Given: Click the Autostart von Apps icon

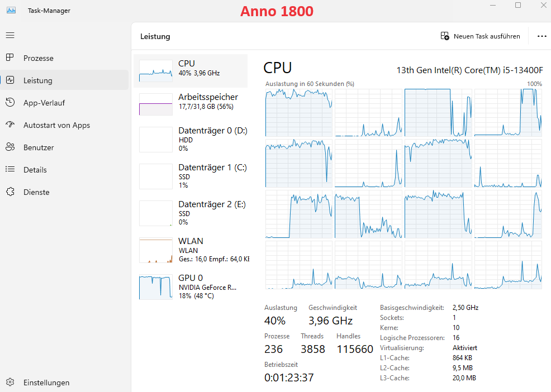Looking at the screenshot, I should [10, 125].
